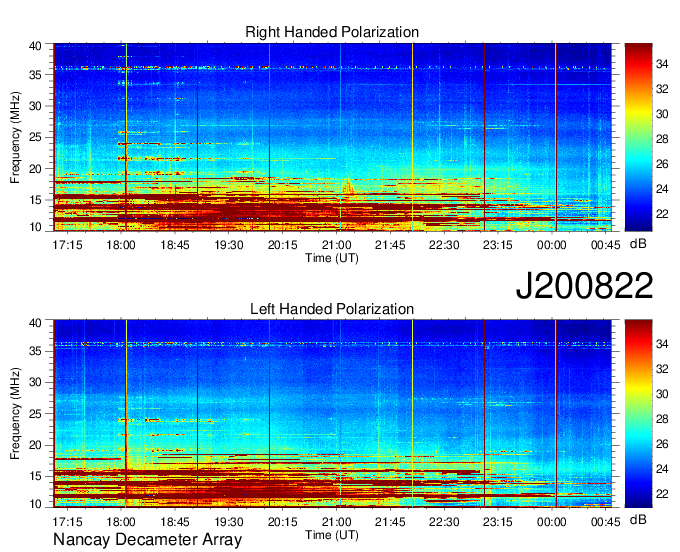Click the 22:30 time tick under the right-handed plot
Screen dimensions: 680x552
click(444, 245)
